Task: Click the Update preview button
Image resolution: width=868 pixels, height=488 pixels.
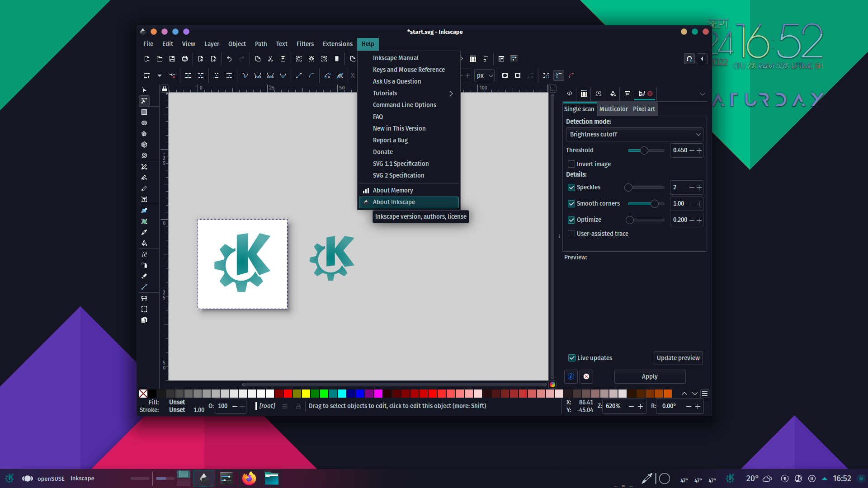Action: click(678, 358)
